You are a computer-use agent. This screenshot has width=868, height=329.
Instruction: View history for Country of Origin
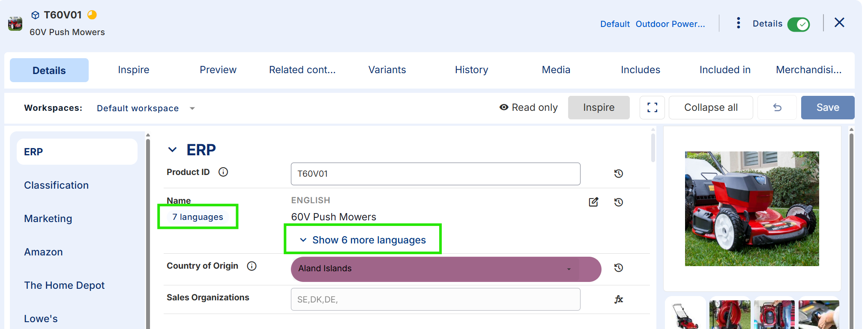tap(618, 268)
